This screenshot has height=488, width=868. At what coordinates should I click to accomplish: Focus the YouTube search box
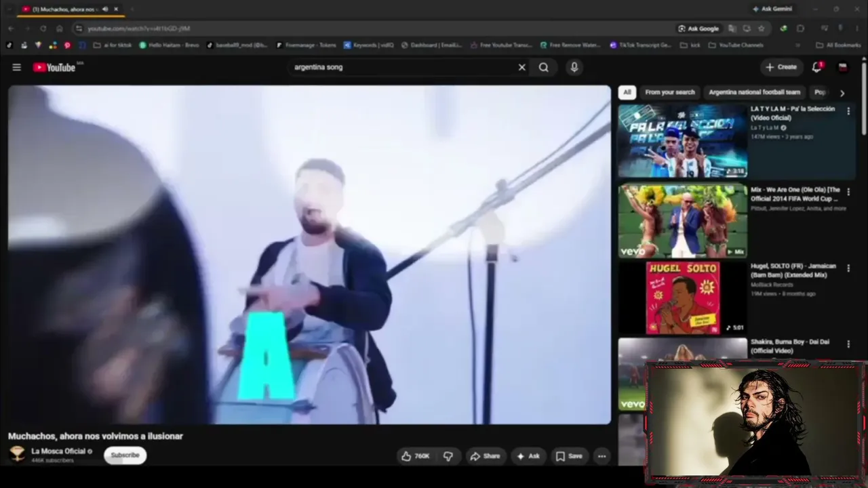(x=403, y=67)
